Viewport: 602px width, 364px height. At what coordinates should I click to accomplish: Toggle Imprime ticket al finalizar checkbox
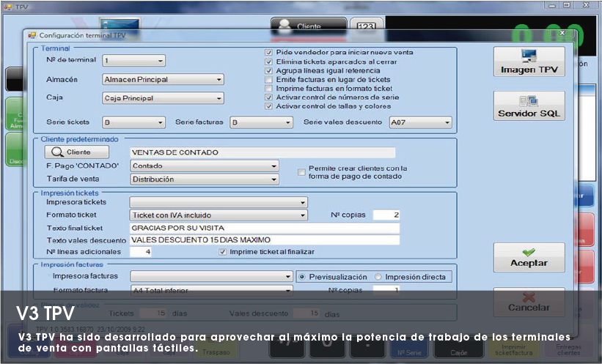223,251
